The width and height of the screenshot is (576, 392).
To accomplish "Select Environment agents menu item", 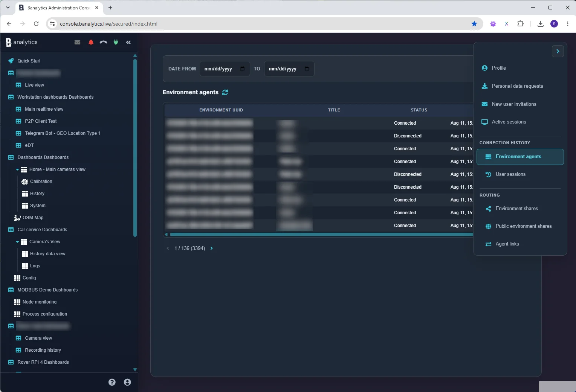I will 520,157.
